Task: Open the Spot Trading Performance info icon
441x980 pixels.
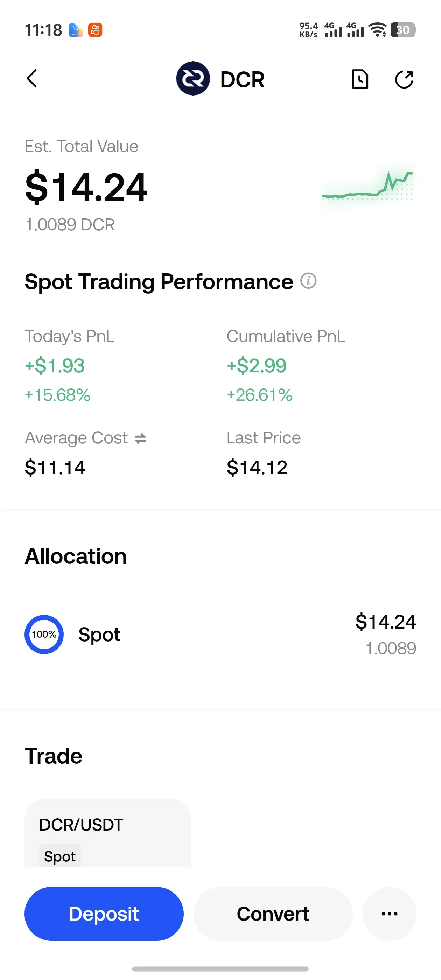Action: coord(309,281)
